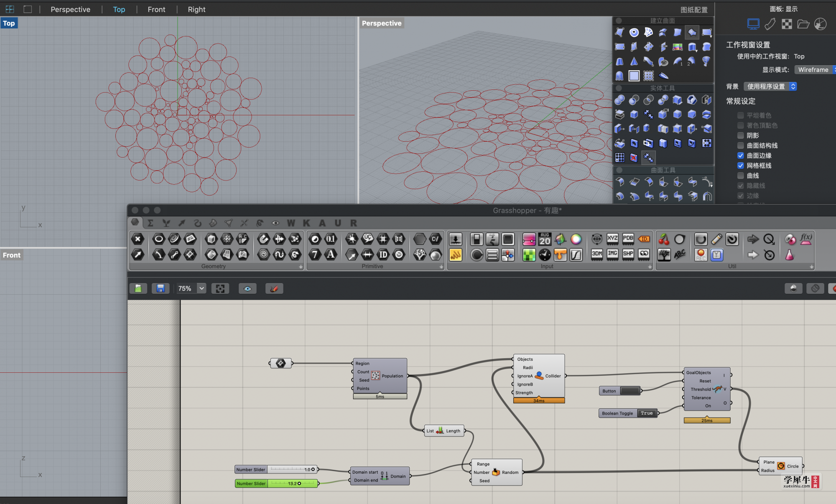The width and height of the screenshot is (836, 504).
Task: Select the Graph Mapper input icon
Action: pyautogui.click(x=576, y=254)
